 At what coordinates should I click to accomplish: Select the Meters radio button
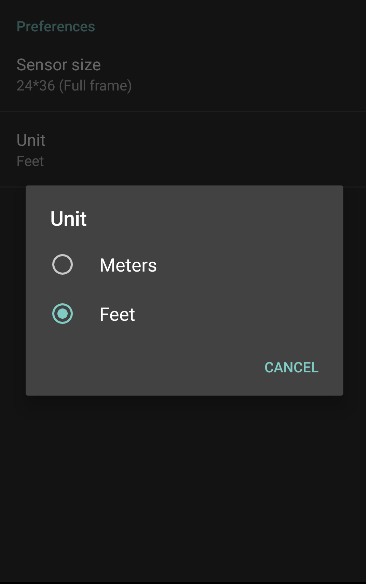click(x=63, y=265)
